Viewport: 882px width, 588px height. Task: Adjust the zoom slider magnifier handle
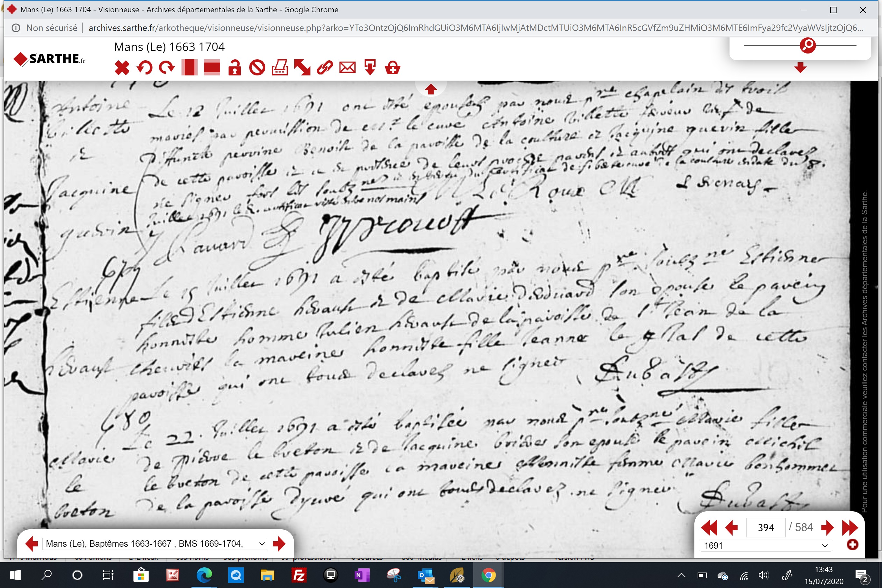point(808,45)
